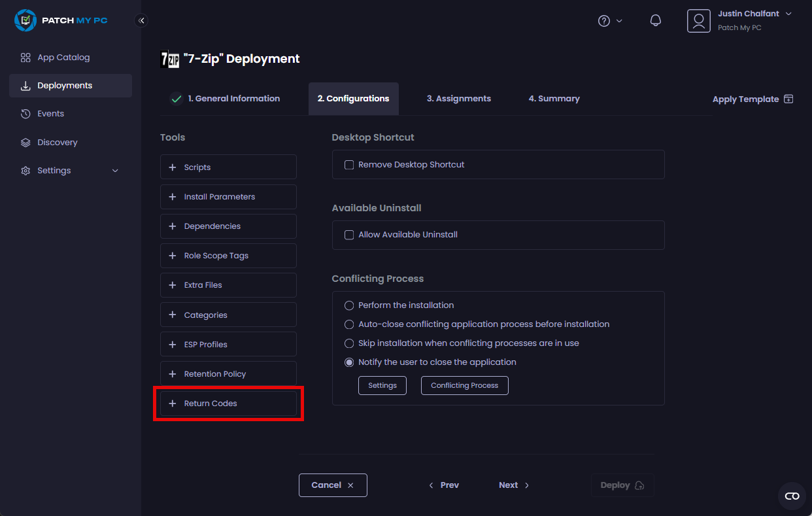Open the help question mark menu

point(605,21)
